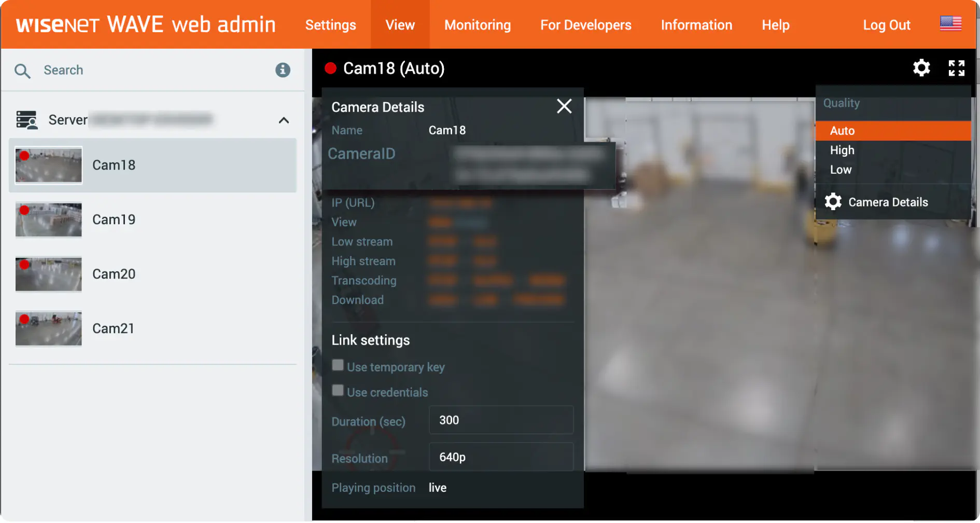Click the 'Download' label

coord(357,300)
